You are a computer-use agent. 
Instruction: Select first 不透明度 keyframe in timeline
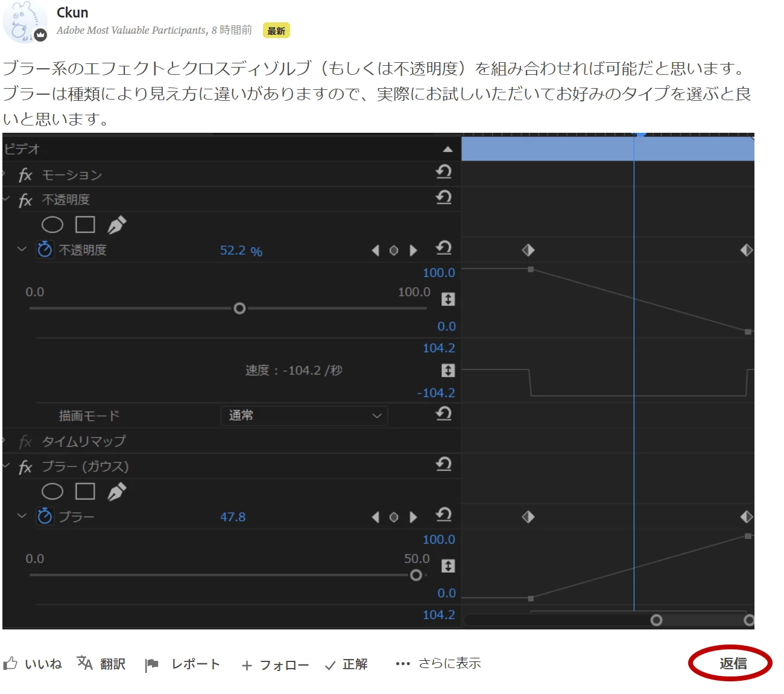coord(528,250)
